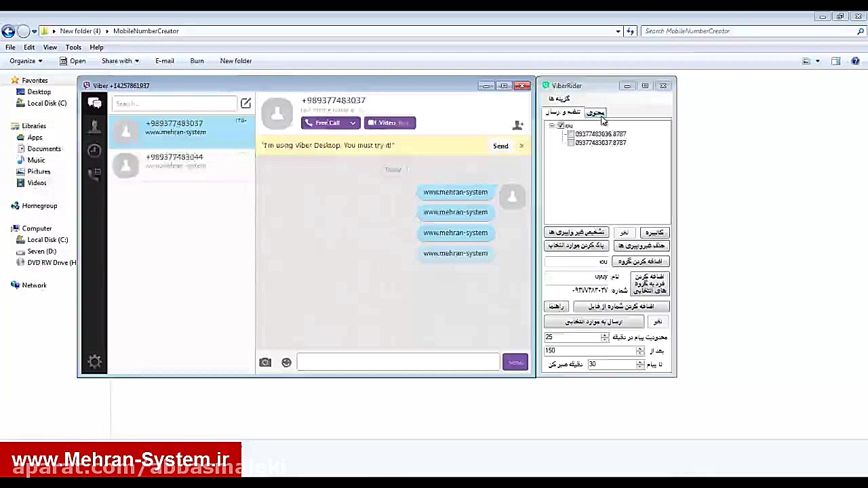Toggle the Explorer preview pane icon
This screenshot has width=868, height=488.
click(835, 61)
